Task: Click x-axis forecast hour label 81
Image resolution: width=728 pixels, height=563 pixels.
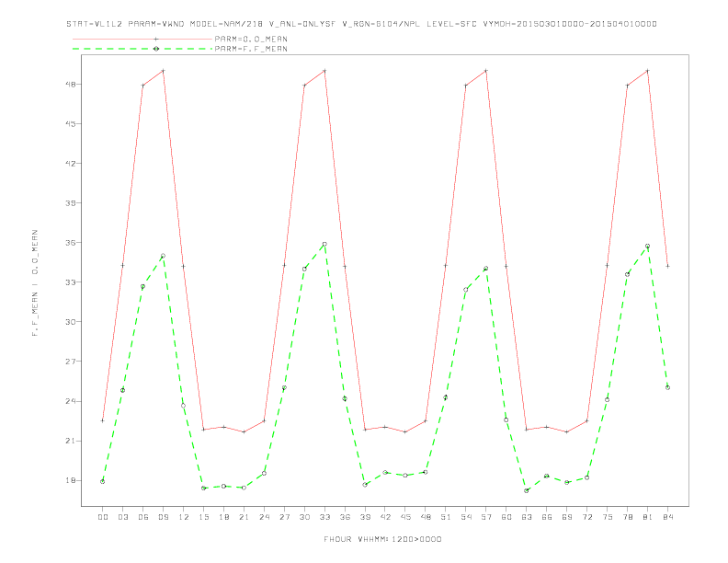Action: [x=648, y=517]
